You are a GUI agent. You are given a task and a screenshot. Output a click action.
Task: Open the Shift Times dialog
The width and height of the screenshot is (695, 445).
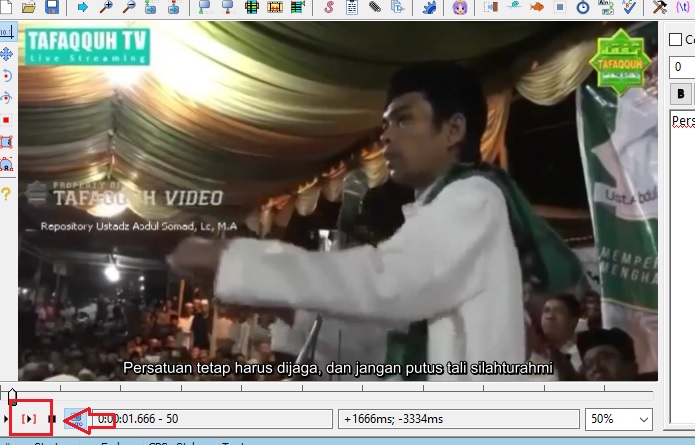click(x=491, y=7)
